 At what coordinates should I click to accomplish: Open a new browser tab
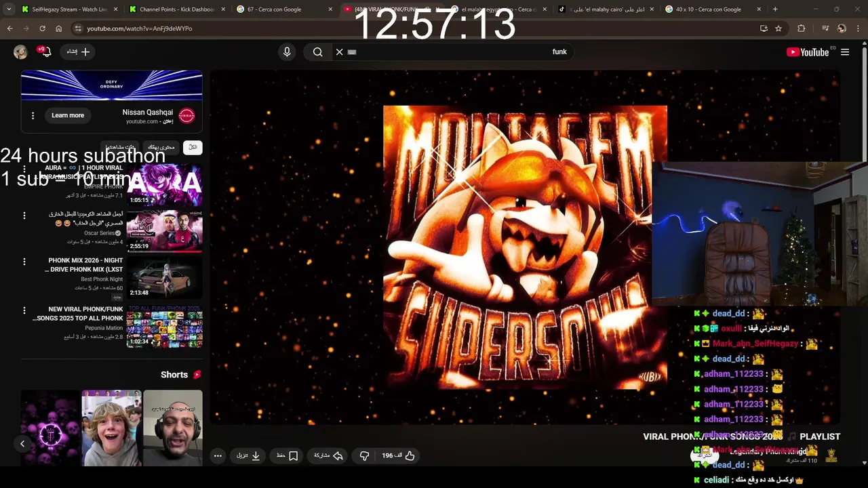click(x=775, y=9)
